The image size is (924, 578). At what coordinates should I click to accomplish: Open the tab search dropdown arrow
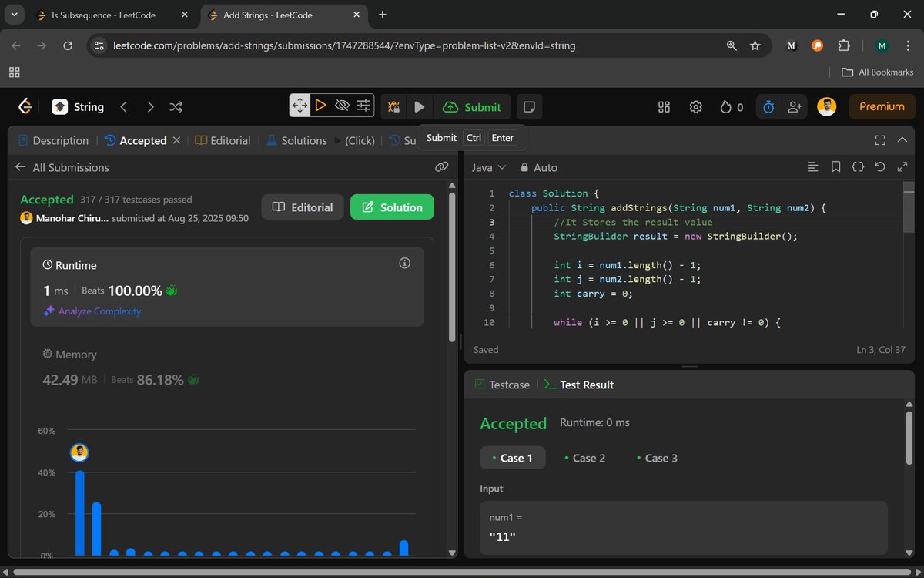14,15
